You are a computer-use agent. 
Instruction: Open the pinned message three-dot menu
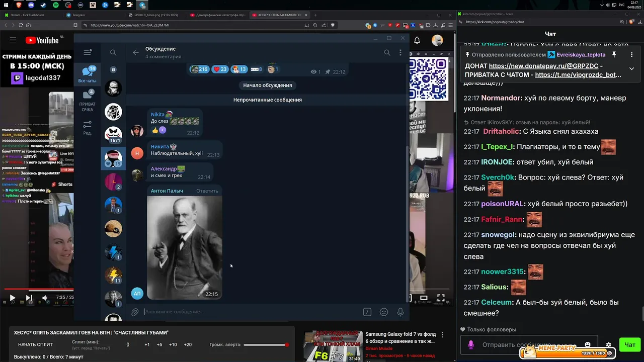pyautogui.click(x=631, y=55)
